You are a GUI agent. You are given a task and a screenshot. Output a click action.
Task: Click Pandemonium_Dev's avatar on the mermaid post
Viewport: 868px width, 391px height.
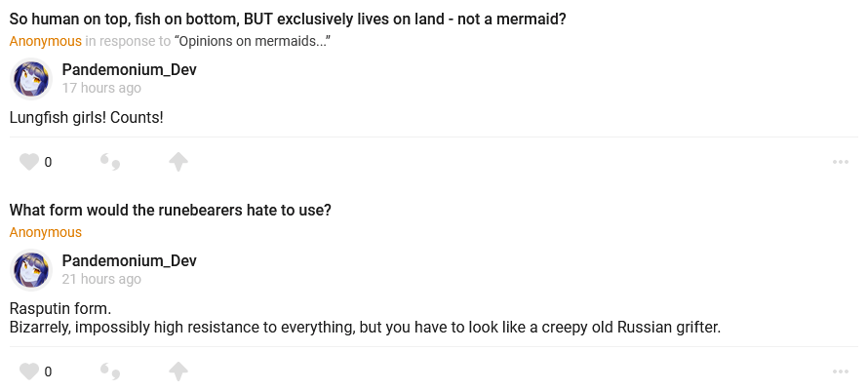pyautogui.click(x=31, y=79)
